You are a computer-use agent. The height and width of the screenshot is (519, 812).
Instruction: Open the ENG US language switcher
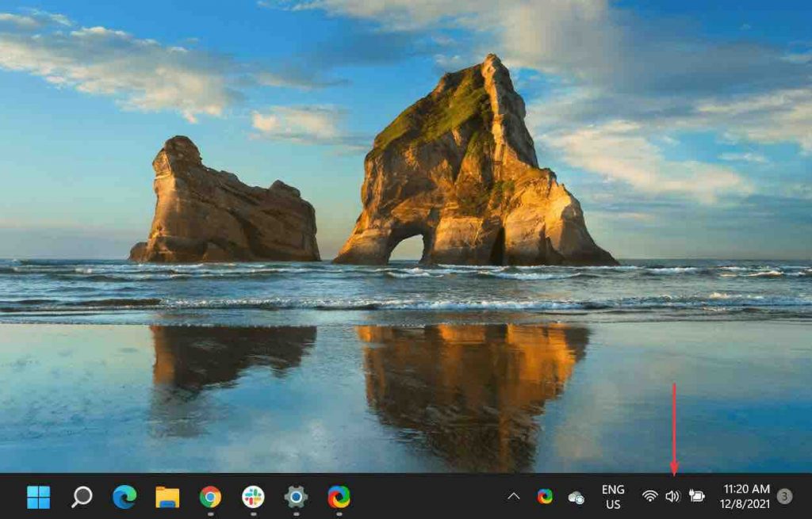tap(613, 497)
